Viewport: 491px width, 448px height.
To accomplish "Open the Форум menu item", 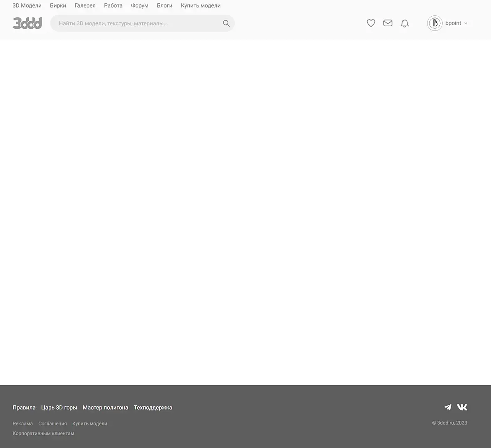I will [140, 6].
